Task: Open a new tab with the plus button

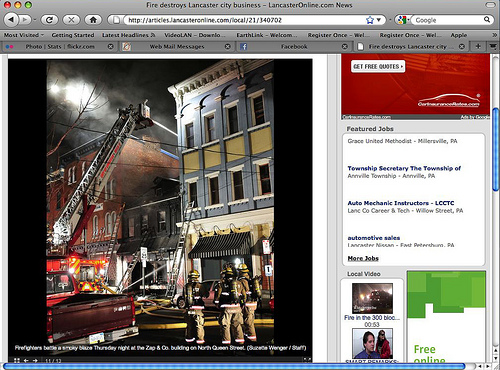Action: [x=478, y=46]
